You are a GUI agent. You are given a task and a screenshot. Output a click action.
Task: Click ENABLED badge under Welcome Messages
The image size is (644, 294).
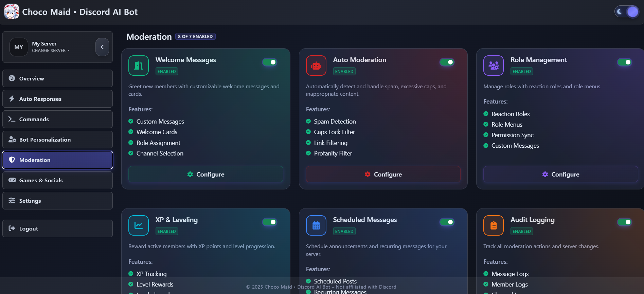tap(167, 71)
